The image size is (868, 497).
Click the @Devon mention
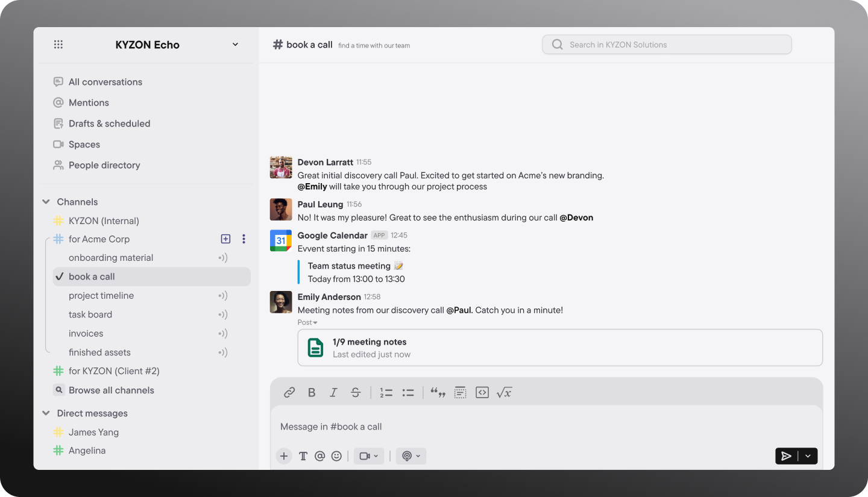pyautogui.click(x=576, y=217)
